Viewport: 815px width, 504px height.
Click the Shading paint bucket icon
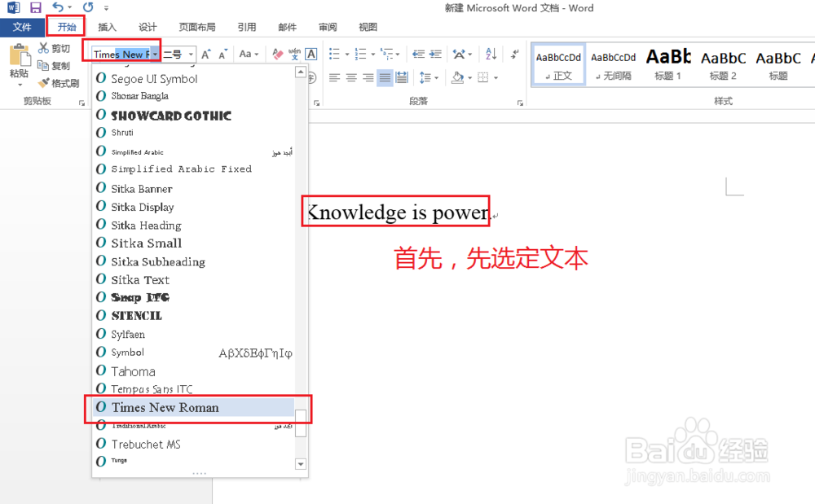click(x=457, y=78)
